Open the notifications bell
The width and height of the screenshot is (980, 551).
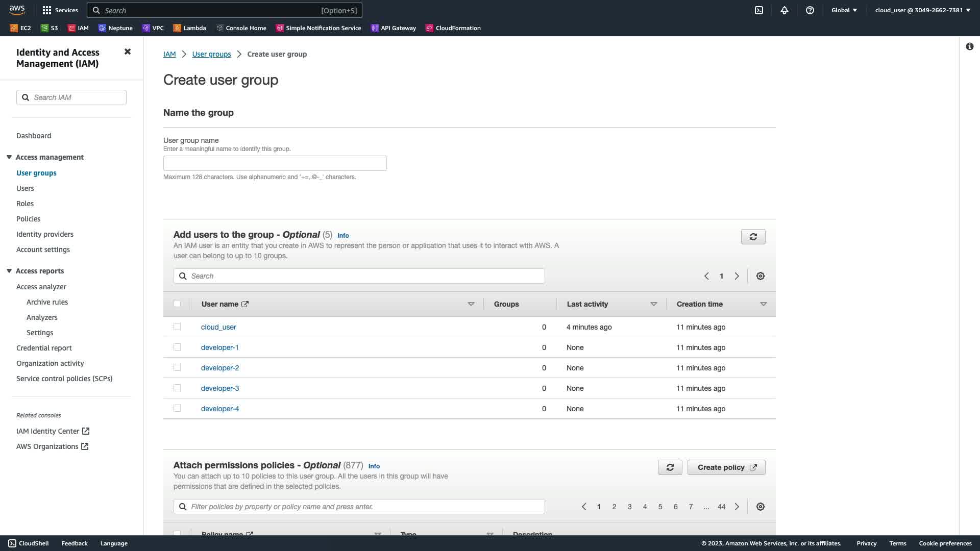[x=785, y=10]
